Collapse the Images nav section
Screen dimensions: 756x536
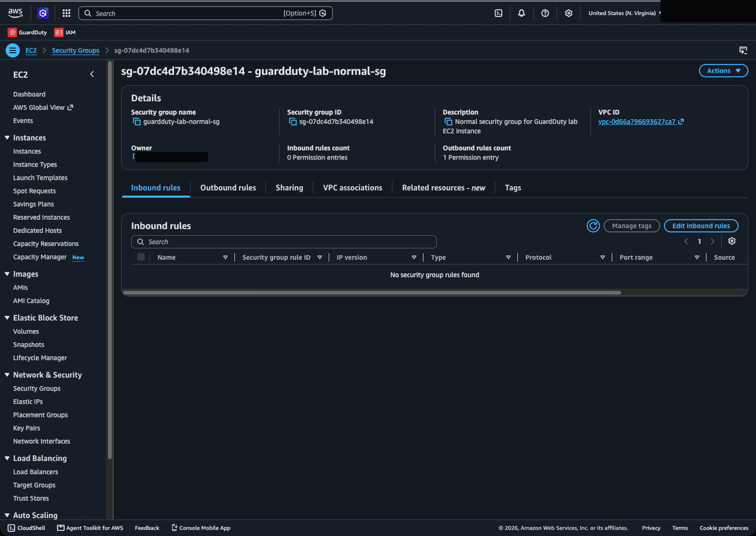click(x=7, y=274)
